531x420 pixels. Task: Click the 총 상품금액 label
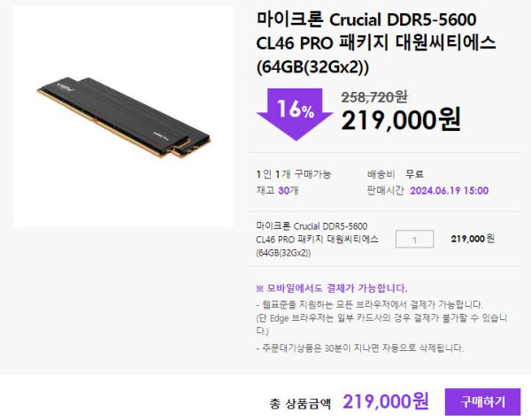pyautogui.click(x=300, y=403)
